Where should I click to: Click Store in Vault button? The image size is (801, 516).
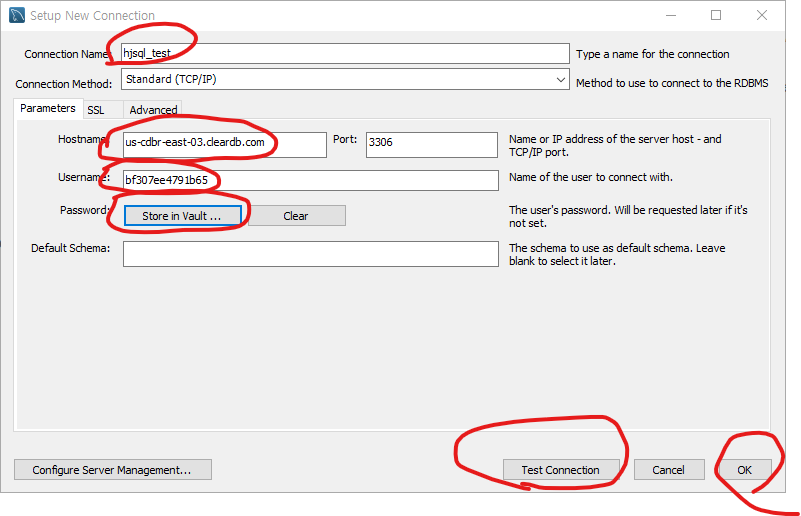(182, 216)
